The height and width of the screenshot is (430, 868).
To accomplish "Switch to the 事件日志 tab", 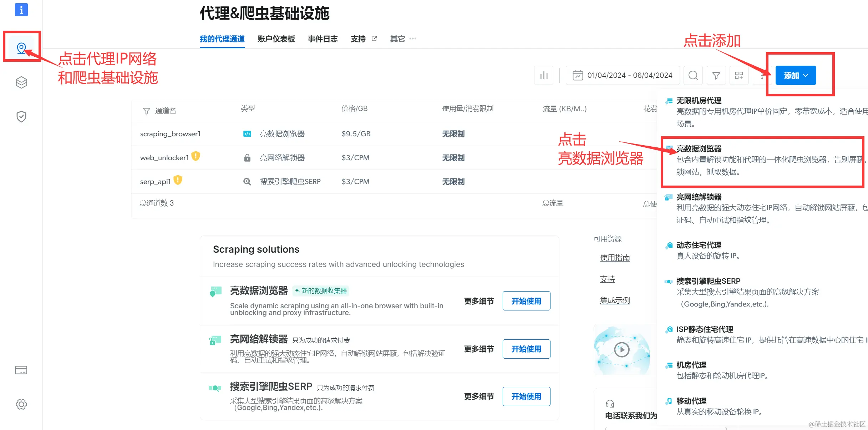I will [x=323, y=39].
